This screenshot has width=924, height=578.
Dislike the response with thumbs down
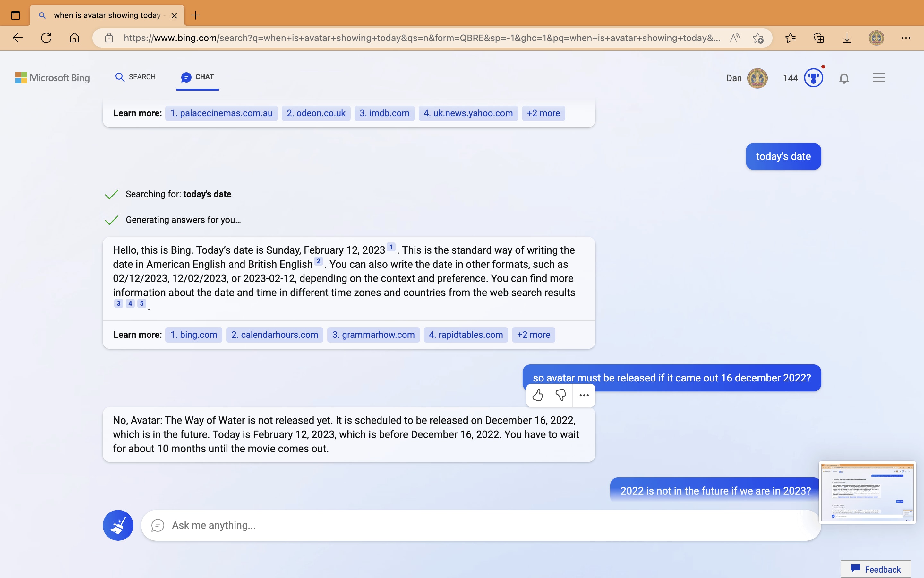[560, 395]
